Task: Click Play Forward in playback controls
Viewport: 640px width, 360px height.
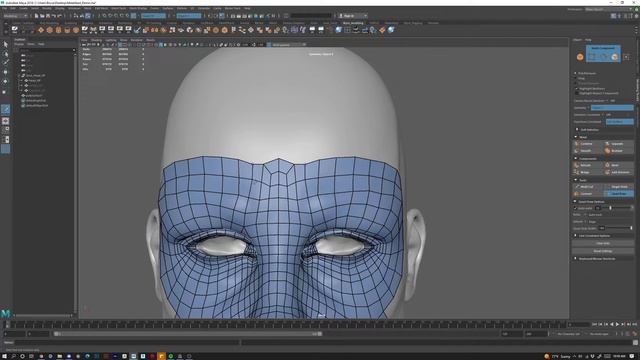Action: click(x=617, y=324)
